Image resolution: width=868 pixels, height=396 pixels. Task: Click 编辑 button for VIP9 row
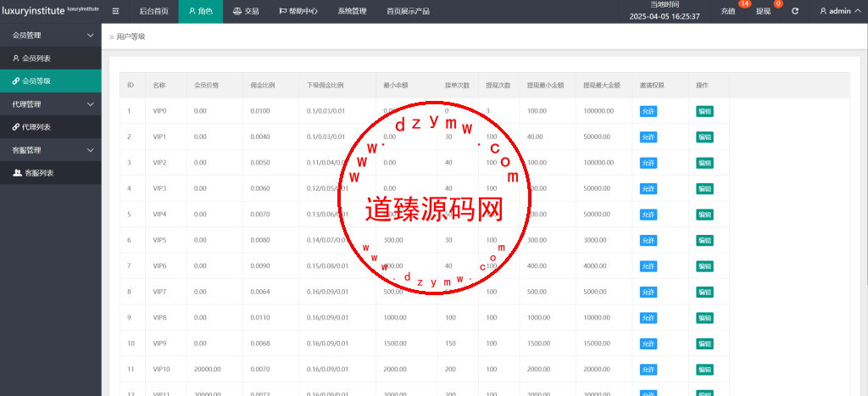(704, 344)
